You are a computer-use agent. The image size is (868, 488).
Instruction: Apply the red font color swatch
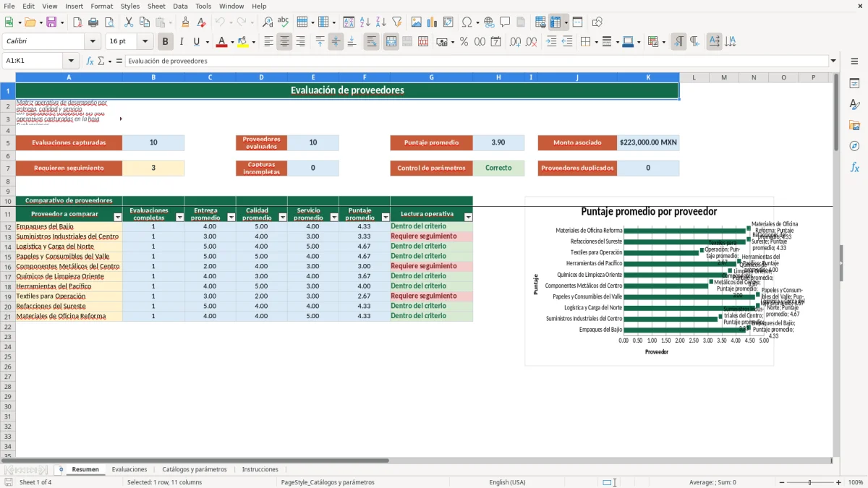pos(221,42)
